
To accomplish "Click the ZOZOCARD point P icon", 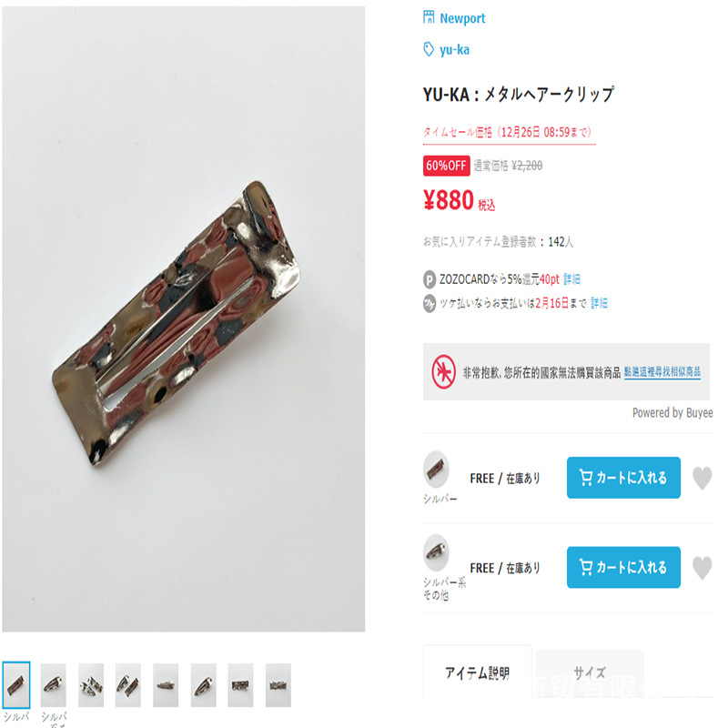I will [430, 279].
